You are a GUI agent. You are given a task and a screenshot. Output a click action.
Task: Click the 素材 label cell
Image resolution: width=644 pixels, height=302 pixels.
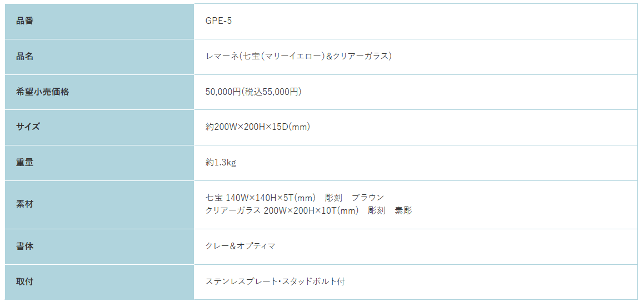[x=99, y=204]
